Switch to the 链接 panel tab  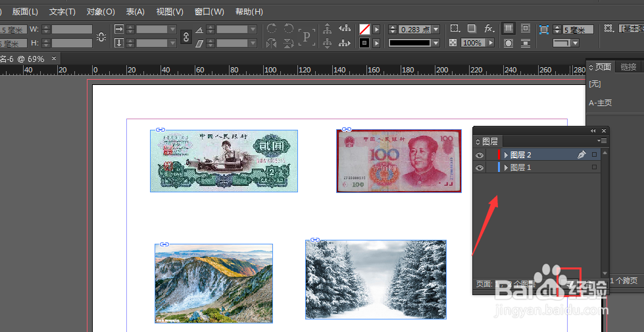(628, 67)
